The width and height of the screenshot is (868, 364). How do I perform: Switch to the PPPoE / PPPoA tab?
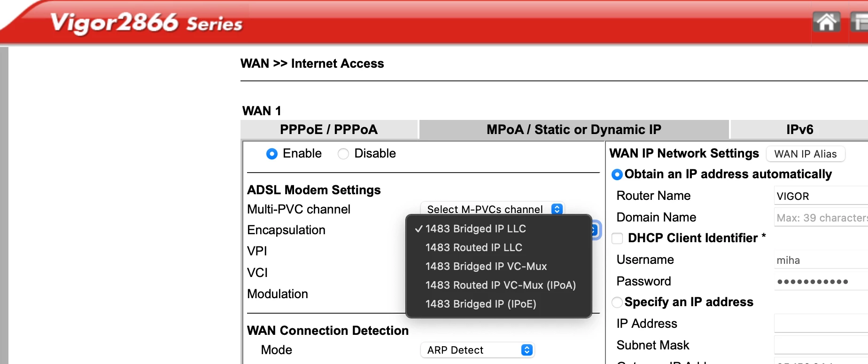pyautogui.click(x=329, y=129)
